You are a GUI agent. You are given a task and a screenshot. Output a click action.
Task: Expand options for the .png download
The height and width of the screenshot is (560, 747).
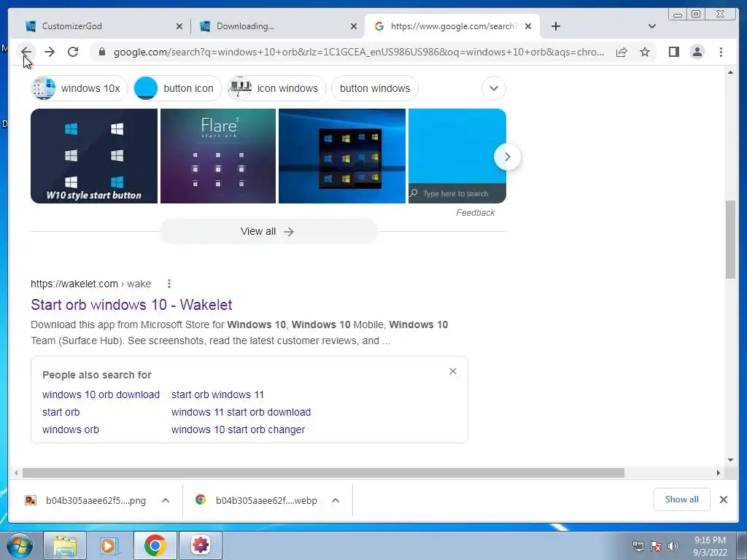point(166,500)
